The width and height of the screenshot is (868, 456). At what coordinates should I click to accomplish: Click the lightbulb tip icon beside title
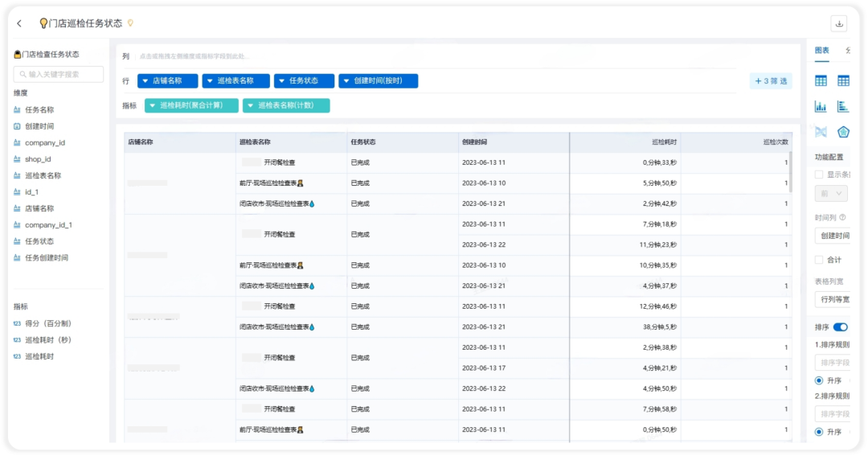point(131,23)
